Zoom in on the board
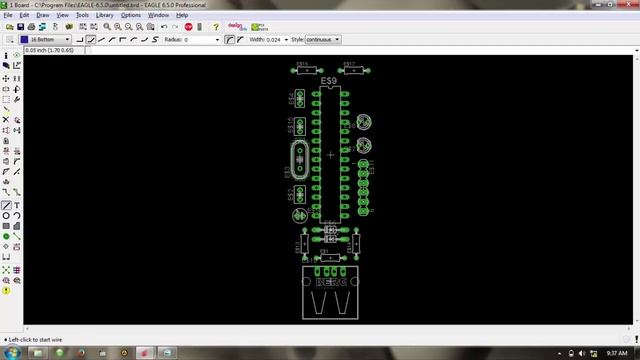 (118, 27)
